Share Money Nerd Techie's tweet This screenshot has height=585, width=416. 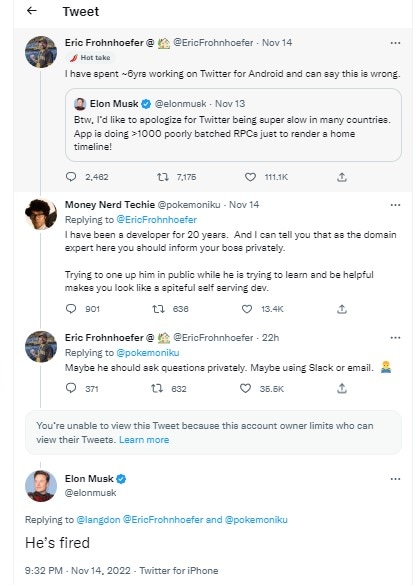point(342,309)
